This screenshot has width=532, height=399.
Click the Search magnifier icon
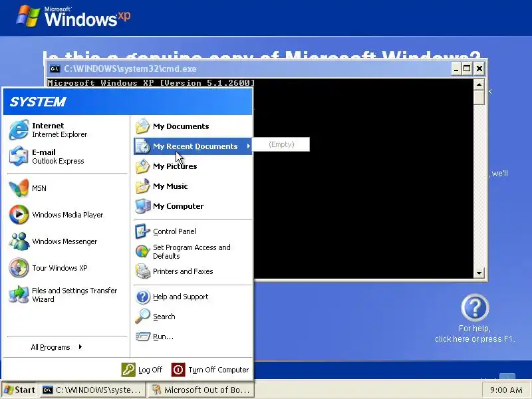(x=142, y=317)
